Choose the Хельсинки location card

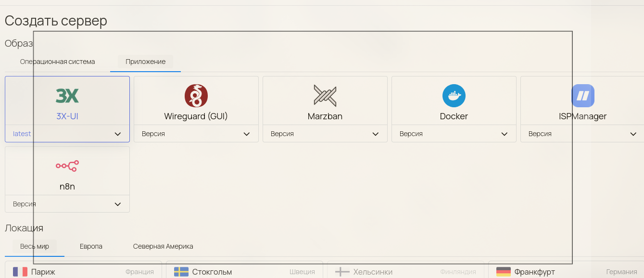coord(405,270)
